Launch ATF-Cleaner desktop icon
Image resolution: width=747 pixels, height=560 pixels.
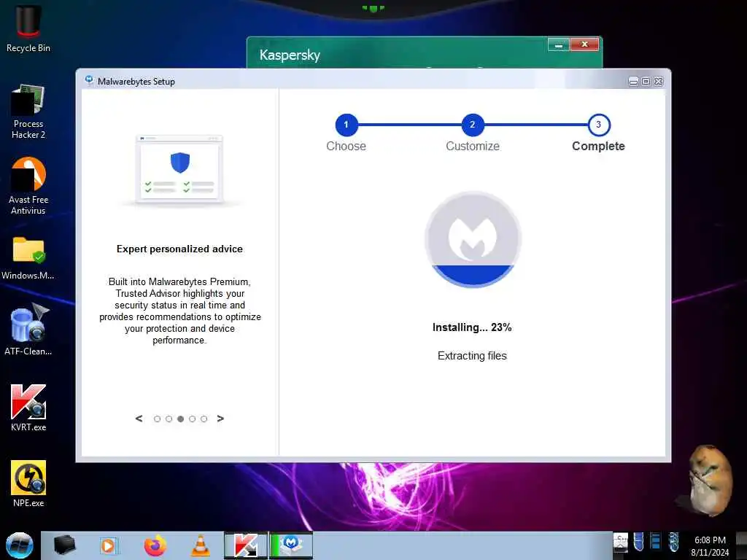[28, 330]
